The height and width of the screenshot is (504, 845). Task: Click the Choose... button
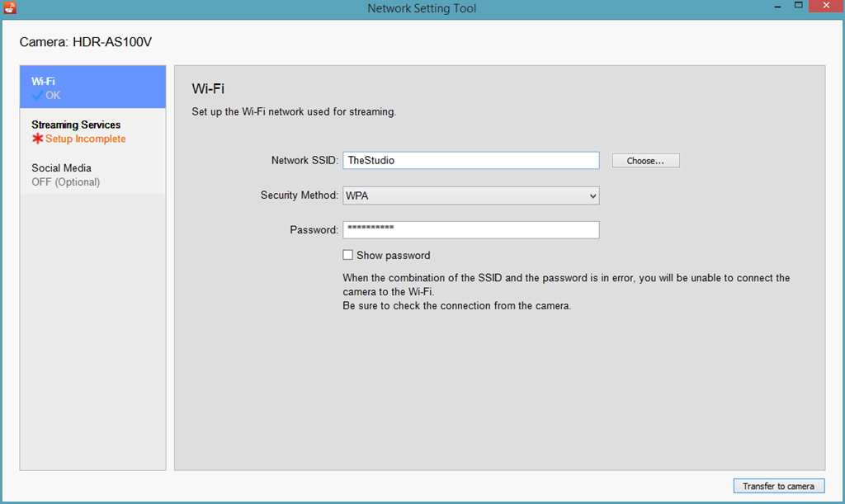click(645, 161)
